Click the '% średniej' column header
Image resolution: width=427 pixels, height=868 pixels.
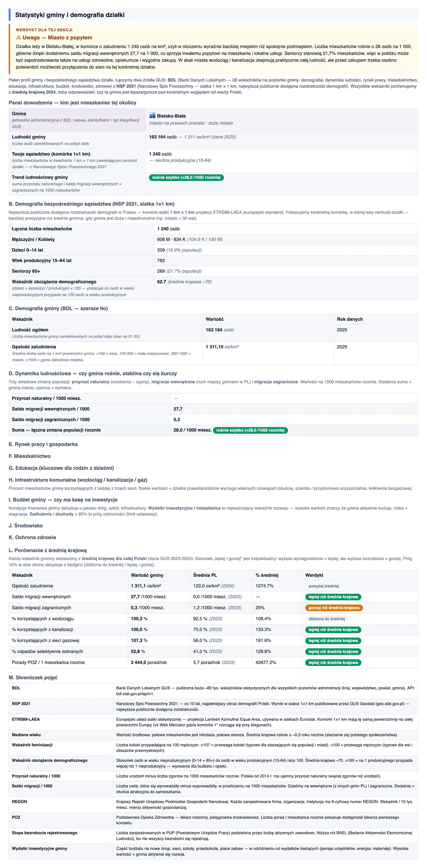pos(267,575)
